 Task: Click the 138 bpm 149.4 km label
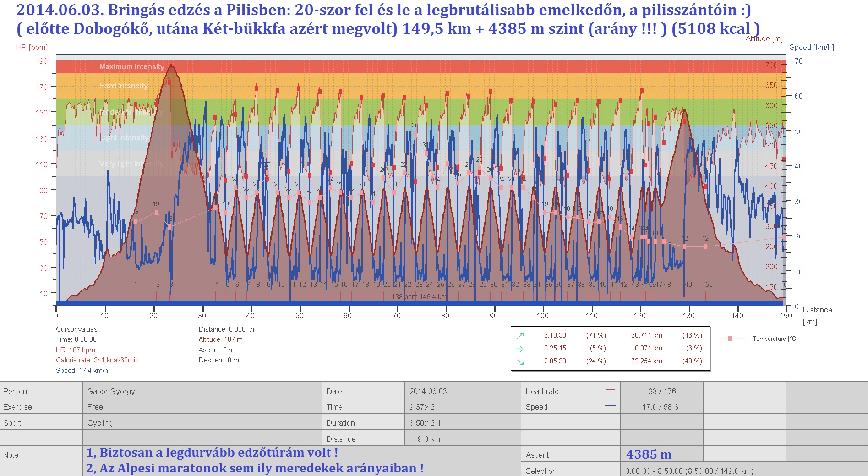pos(419,297)
